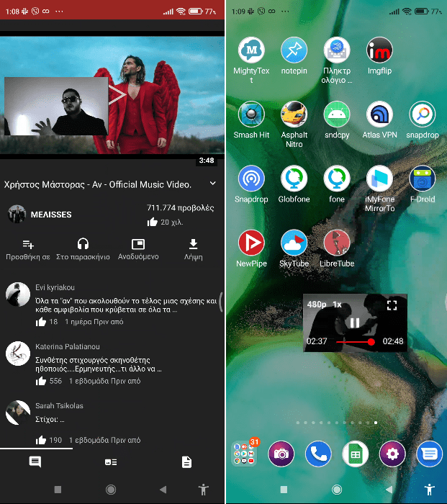This screenshot has width=447, height=504.
Task: Change the 1x playback speed in popup
Action: (337, 305)
